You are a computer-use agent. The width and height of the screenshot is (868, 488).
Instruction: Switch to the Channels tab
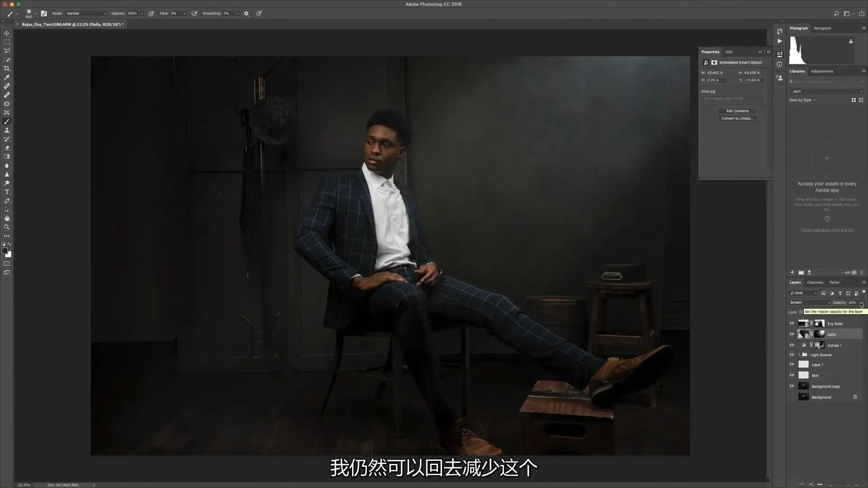pyautogui.click(x=815, y=282)
